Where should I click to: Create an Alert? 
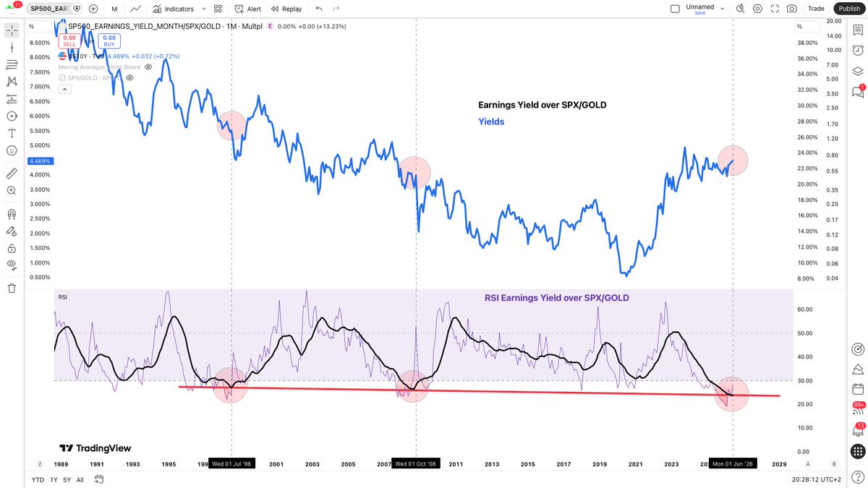pyautogui.click(x=249, y=9)
